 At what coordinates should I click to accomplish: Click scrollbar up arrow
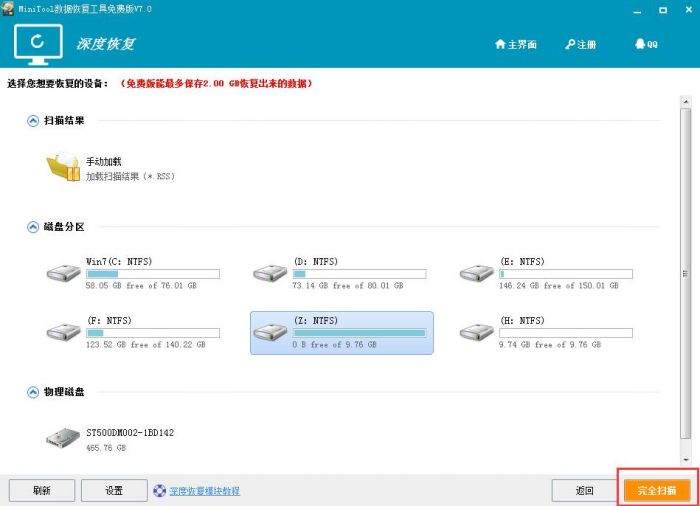coord(686,102)
